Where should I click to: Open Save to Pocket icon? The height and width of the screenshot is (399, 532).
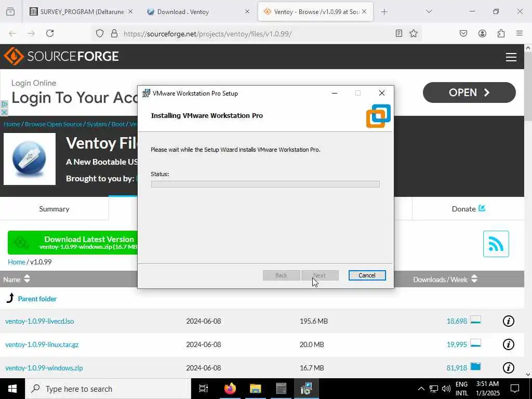(x=463, y=33)
